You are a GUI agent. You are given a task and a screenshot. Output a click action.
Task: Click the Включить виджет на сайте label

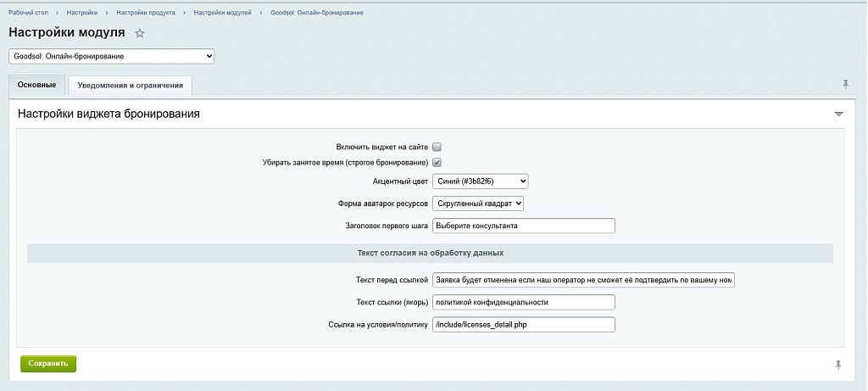(382, 148)
